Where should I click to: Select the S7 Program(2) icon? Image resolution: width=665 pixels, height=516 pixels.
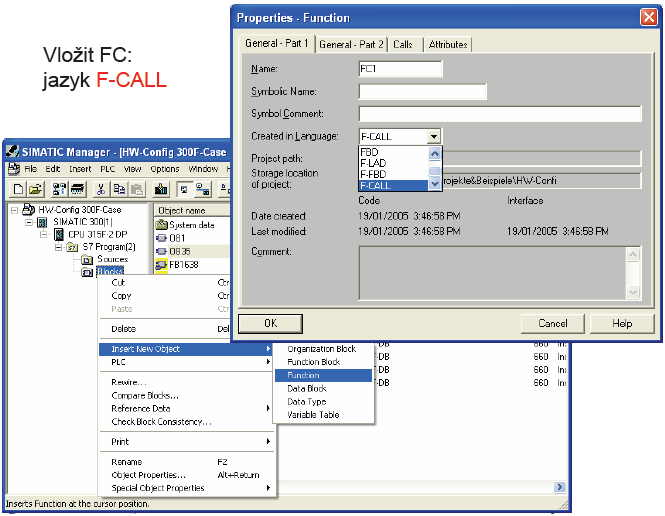click(73, 247)
